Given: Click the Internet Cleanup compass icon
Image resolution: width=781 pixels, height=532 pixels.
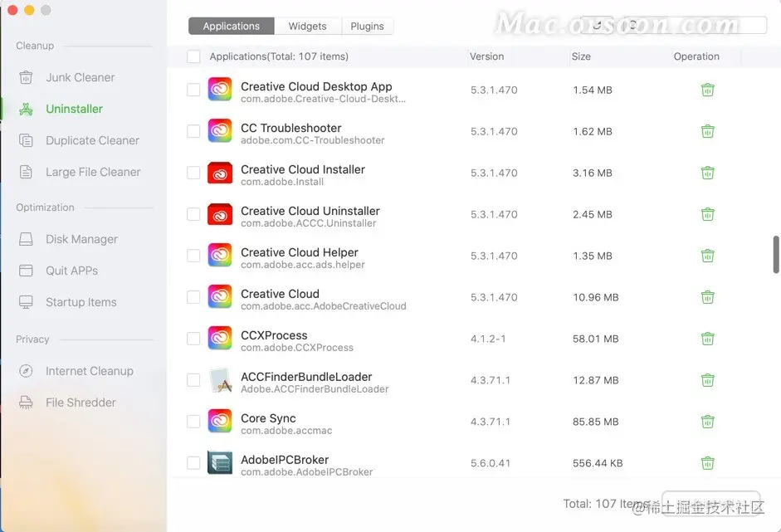Looking at the screenshot, I should tap(26, 371).
